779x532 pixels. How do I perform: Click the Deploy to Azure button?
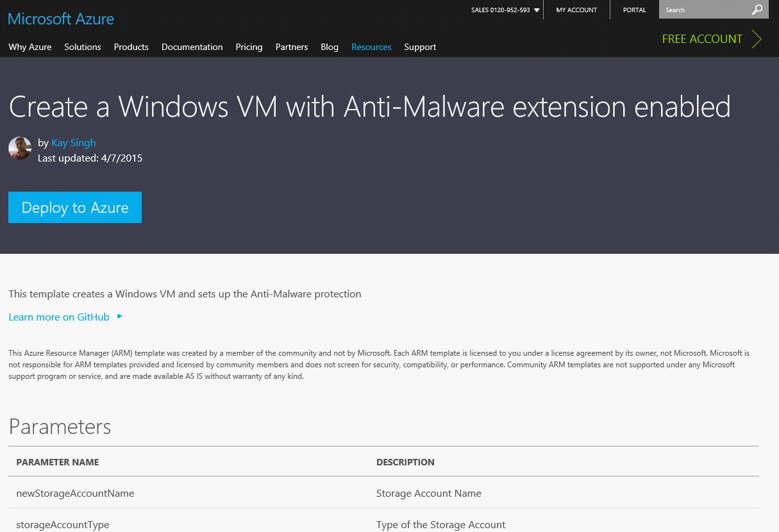tap(75, 208)
